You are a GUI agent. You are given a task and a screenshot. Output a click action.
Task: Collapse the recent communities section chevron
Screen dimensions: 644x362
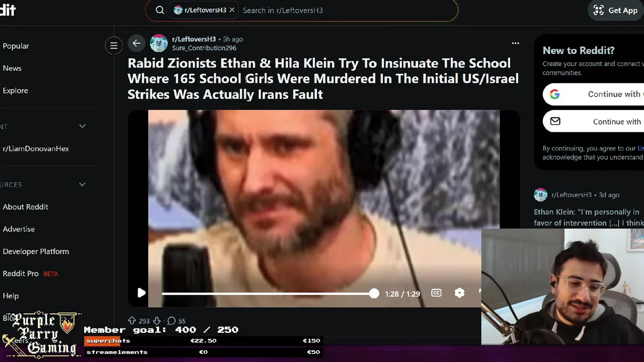pos(83,126)
